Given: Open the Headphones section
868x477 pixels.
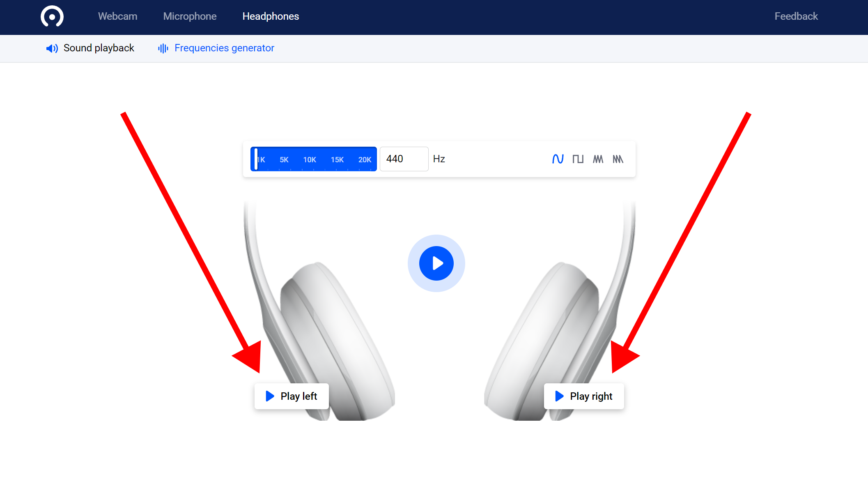Looking at the screenshot, I should click(270, 16).
